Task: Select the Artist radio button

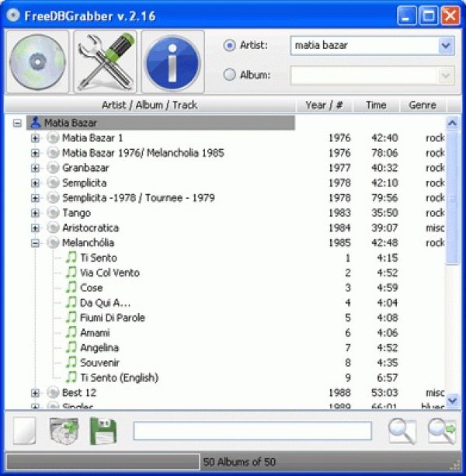Action: tap(229, 46)
